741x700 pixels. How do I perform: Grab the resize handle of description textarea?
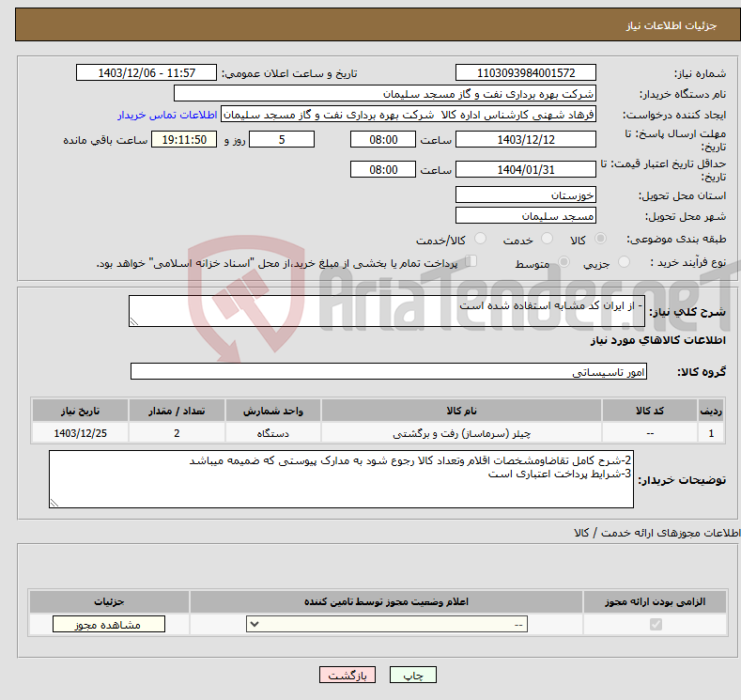point(133,322)
